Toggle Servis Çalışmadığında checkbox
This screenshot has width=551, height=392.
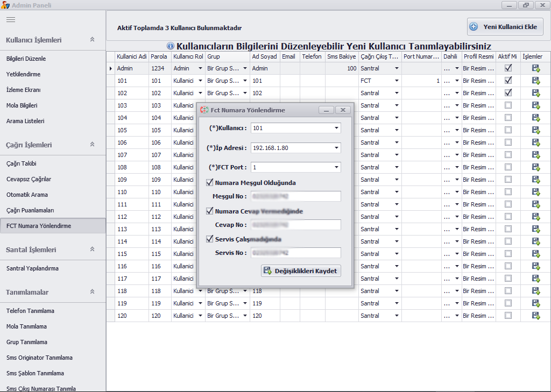[210, 239]
